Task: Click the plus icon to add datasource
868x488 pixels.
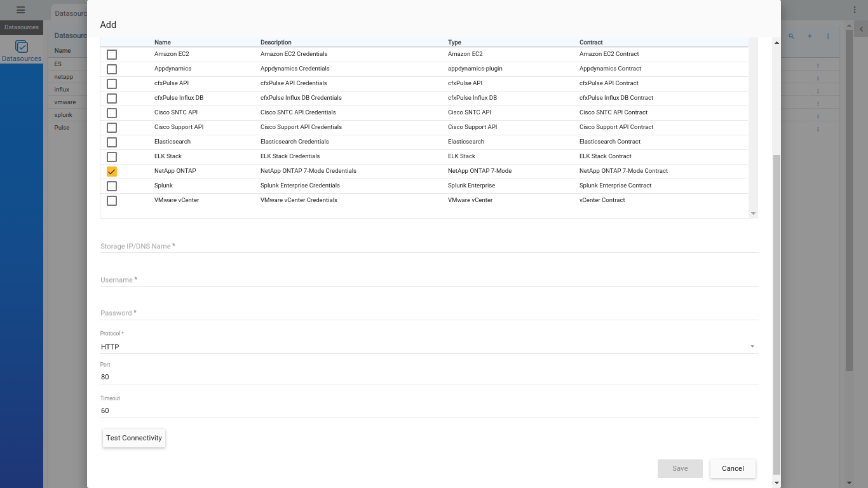Action: 810,36
